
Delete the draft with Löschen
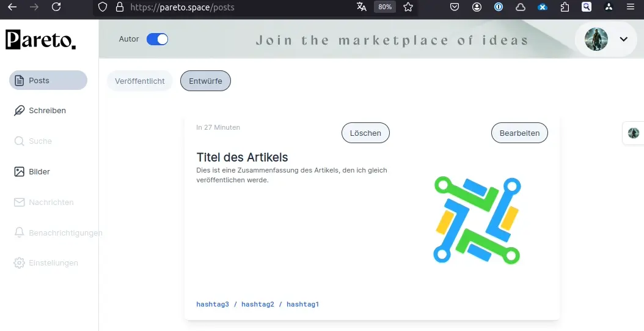[x=365, y=133]
